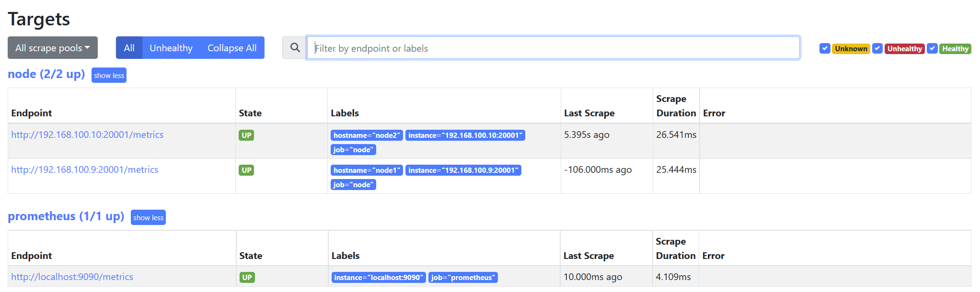
Task: Select the Unhealthy filter tab
Action: (x=171, y=48)
